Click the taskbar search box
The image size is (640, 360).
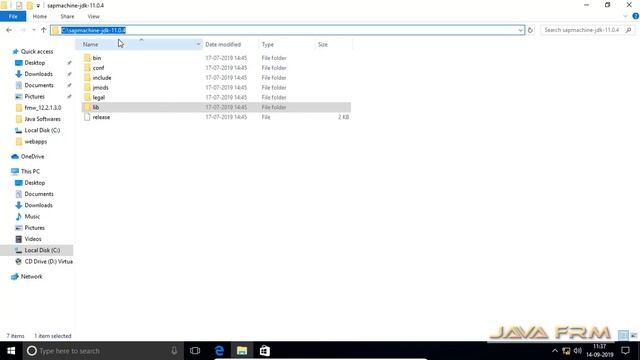(102, 351)
